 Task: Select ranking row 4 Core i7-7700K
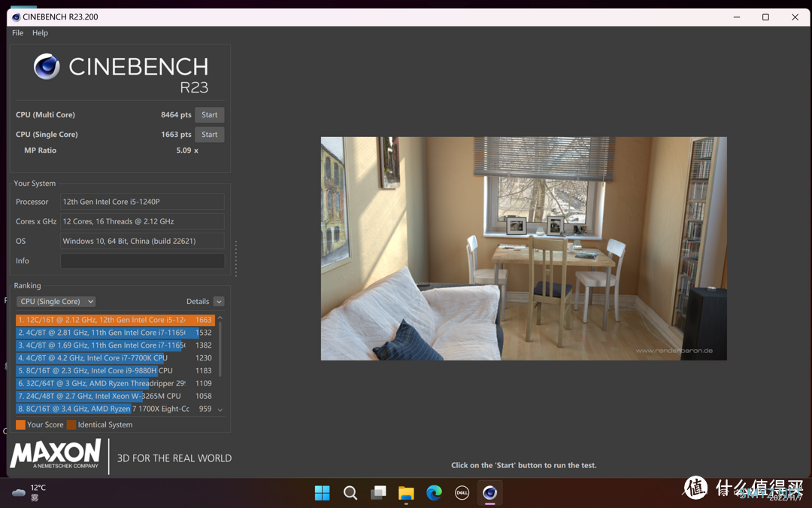115,357
